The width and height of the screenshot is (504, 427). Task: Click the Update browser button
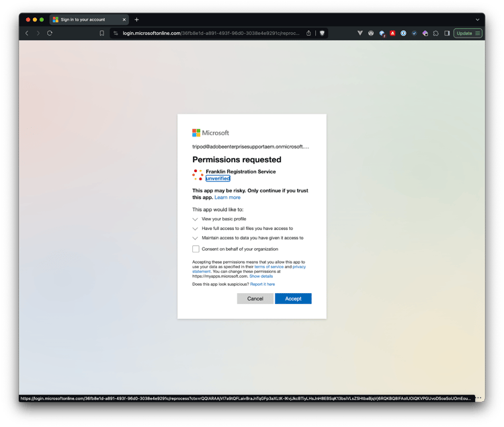(x=468, y=33)
